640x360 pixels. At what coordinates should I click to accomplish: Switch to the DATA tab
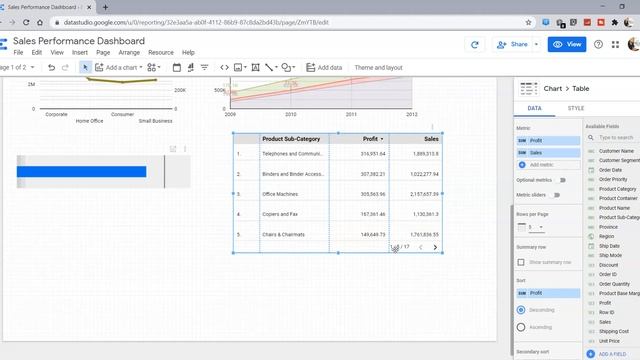pos(534,108)
